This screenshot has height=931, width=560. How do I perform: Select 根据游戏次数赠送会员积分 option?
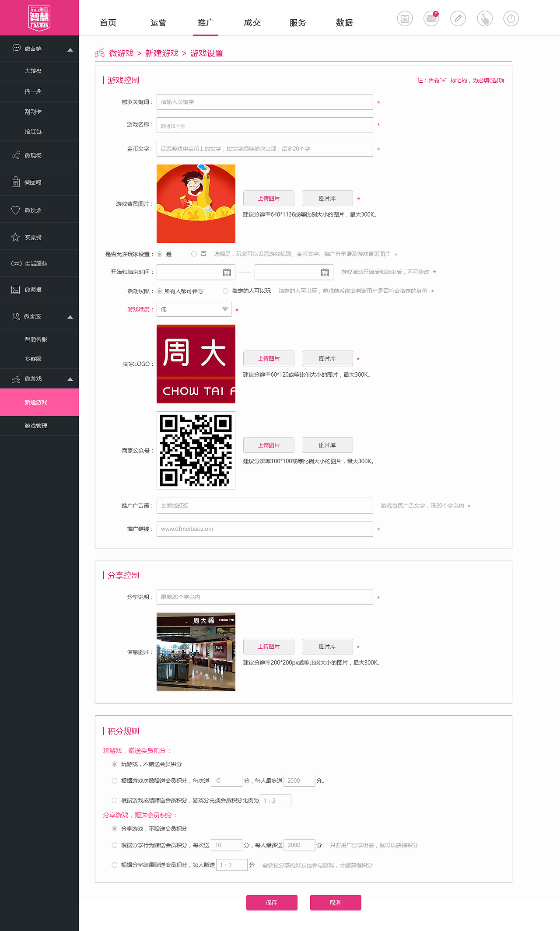click(x=114, y=780)
